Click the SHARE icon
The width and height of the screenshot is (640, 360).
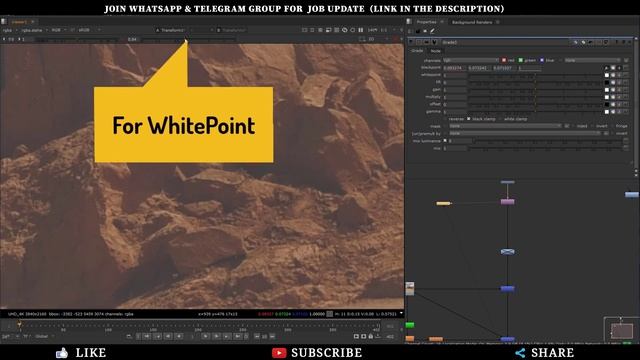pyautogui.click(x=520, y=353)
